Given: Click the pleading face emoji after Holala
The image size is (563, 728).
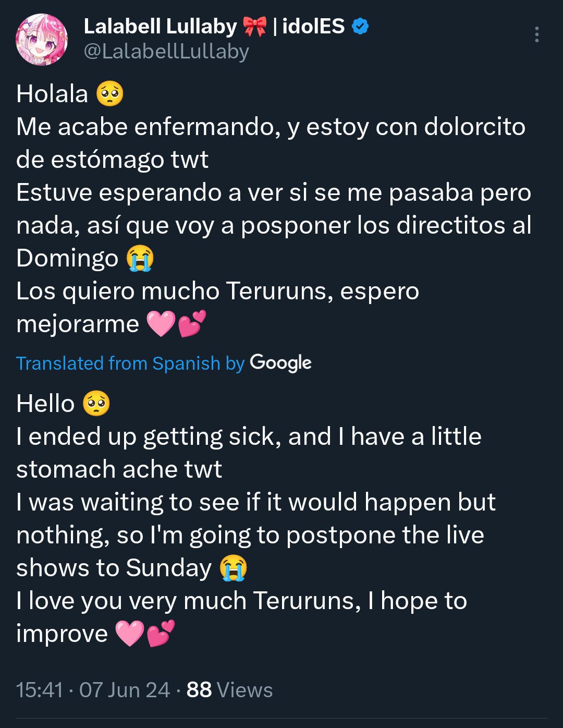Looking at the screenshot, I should point(110,94).
